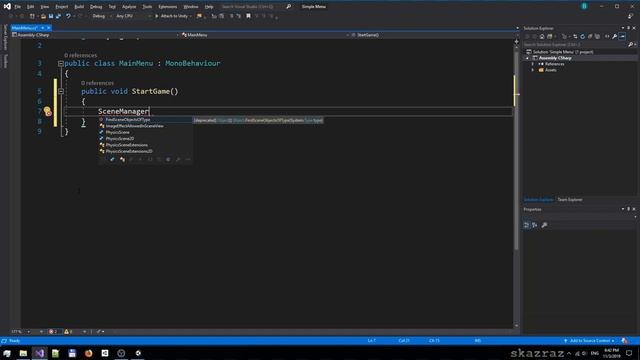Toggle first IntelliSense filter icon
This screenshot has width=640, height=360.
112,160
